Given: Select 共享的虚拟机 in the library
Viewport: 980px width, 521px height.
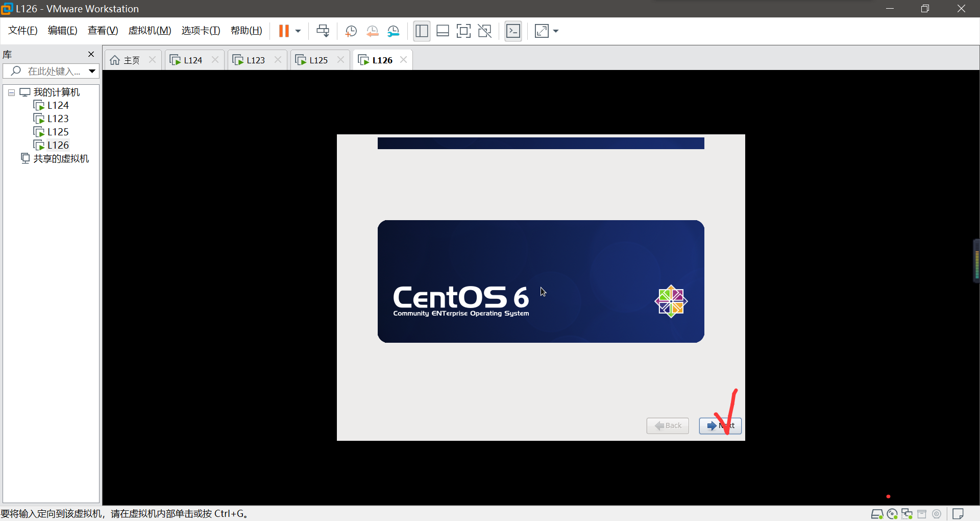Looking at the screenshot, I should coord(61,159).
